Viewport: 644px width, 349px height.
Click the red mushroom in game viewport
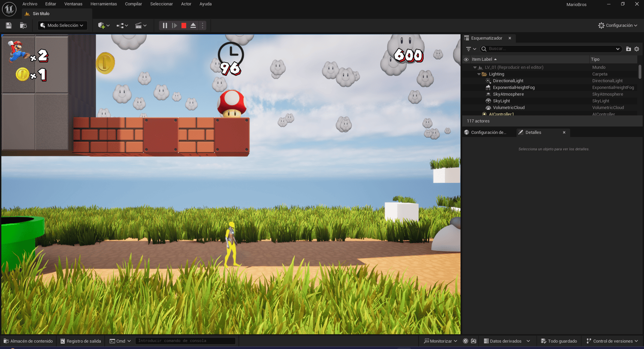(231, 103)
